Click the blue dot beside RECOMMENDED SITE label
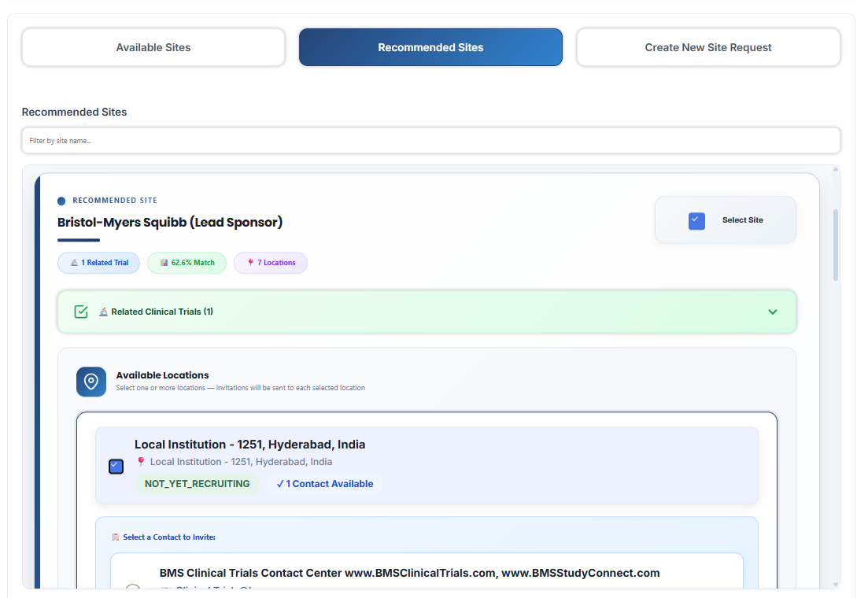This screenshot has height=598, width=868. 62,201
